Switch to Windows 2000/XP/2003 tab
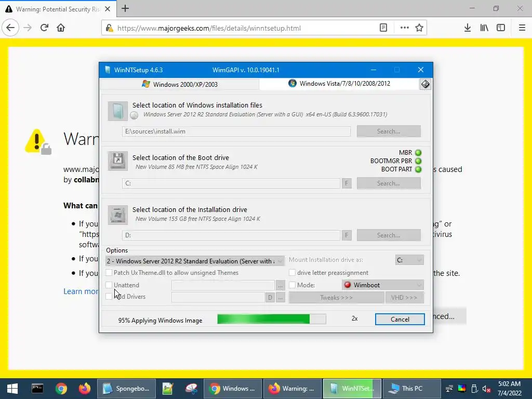Viewport: 532px width, 399px height. tap(179, 84)
